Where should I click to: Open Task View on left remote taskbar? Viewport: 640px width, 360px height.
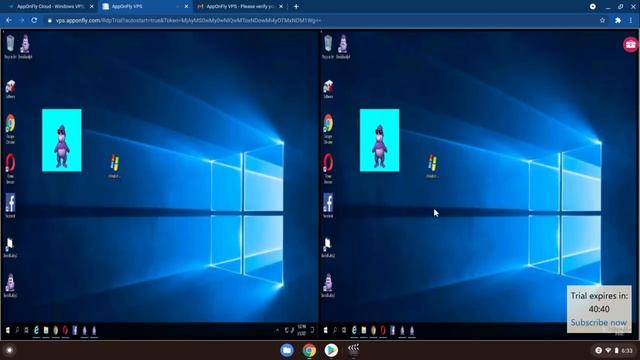tap(27, 330)
